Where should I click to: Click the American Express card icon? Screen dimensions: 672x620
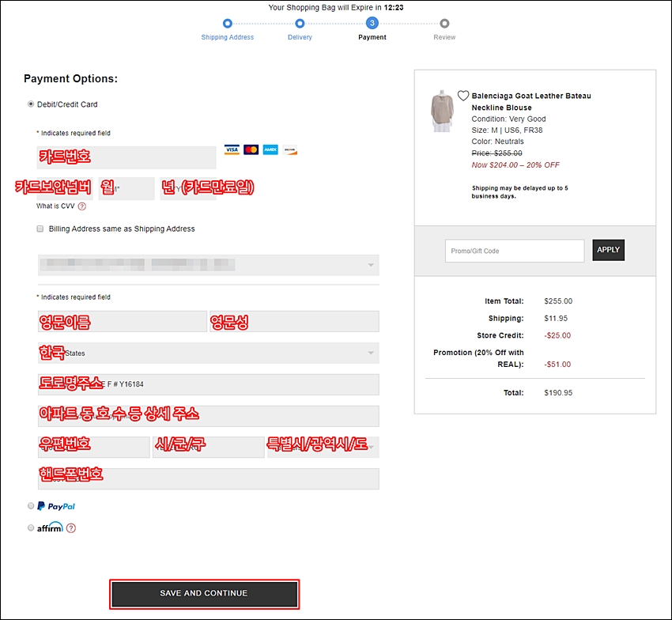(270, 149)
